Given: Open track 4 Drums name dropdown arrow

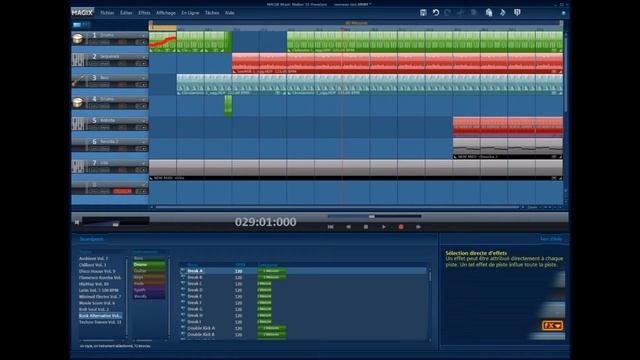Looking at the screenshot, I should (x=144, y=99).
